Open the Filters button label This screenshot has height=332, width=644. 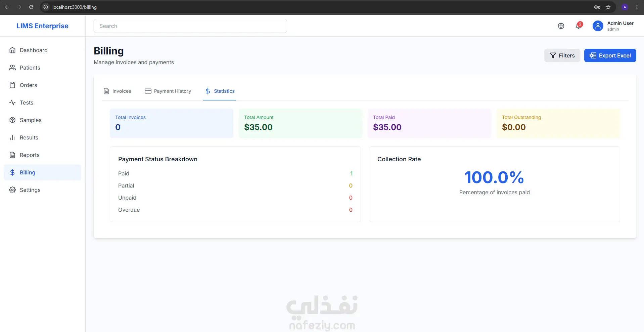(567, 55)
